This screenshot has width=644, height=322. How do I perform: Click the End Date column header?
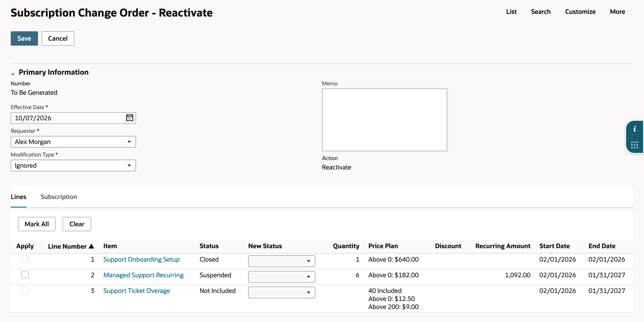tap(602, 246)
